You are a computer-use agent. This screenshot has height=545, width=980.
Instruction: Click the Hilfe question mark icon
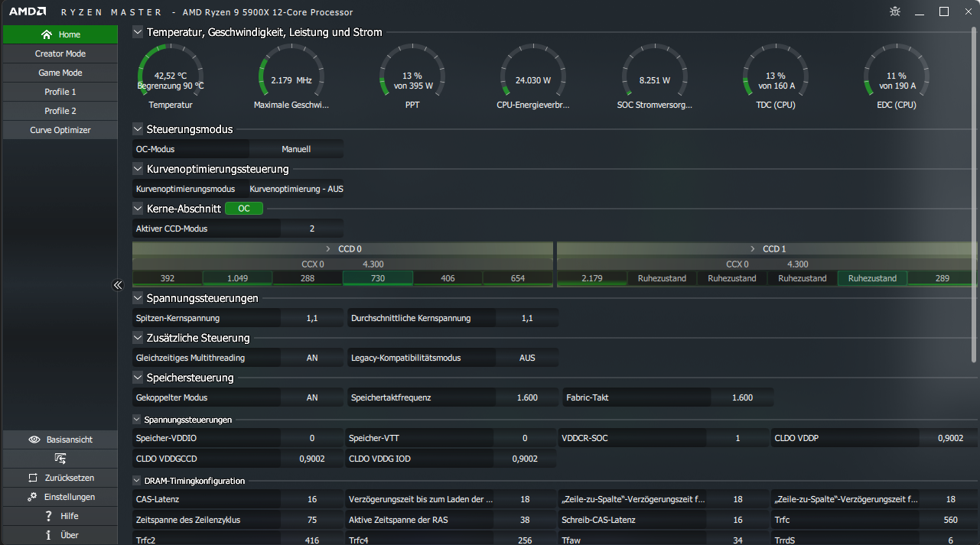tap(48, 516)
